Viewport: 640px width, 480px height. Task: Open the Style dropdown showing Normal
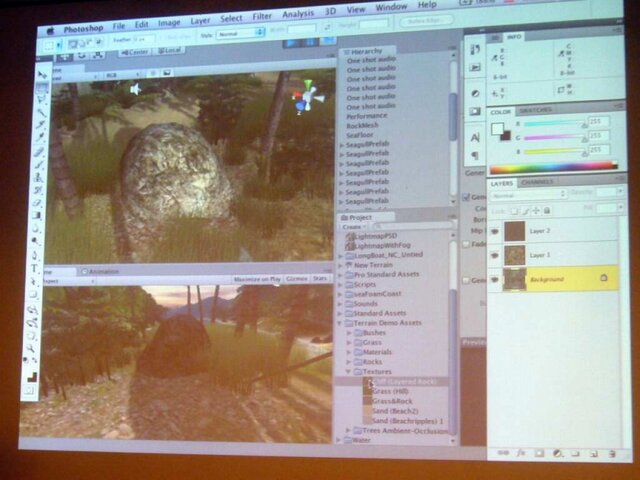tap(240, 34)
